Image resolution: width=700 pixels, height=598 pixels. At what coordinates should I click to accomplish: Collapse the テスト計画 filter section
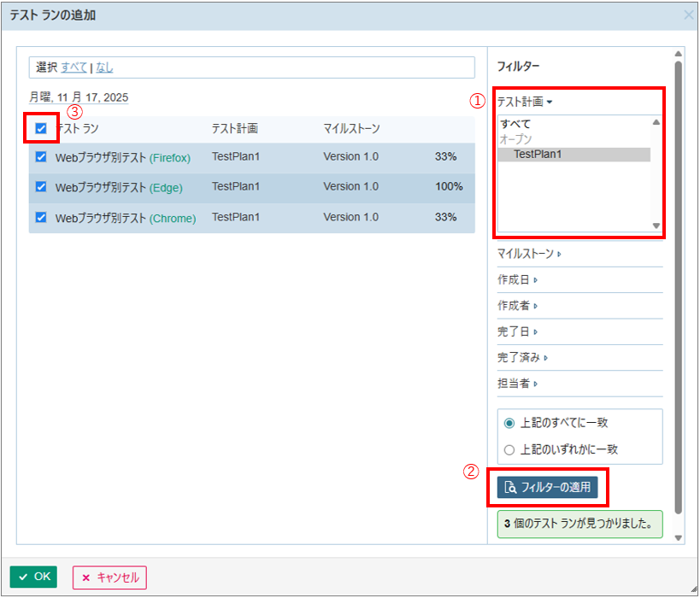click(x=525, y=102)
